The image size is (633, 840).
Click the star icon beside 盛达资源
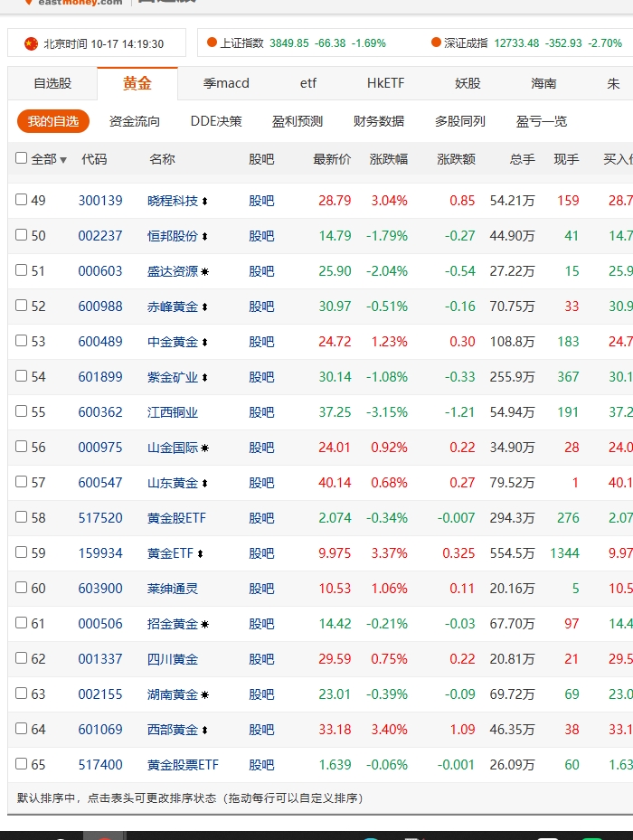204,271
